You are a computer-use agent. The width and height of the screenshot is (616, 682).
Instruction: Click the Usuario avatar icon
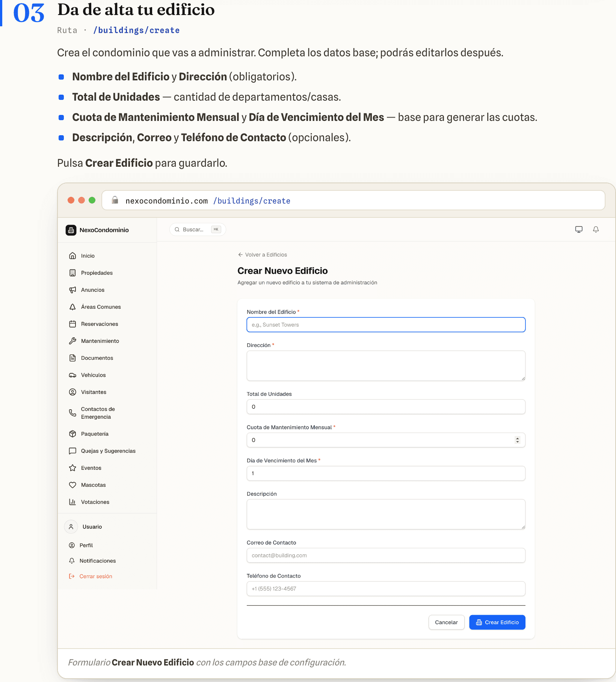(71, 527)
